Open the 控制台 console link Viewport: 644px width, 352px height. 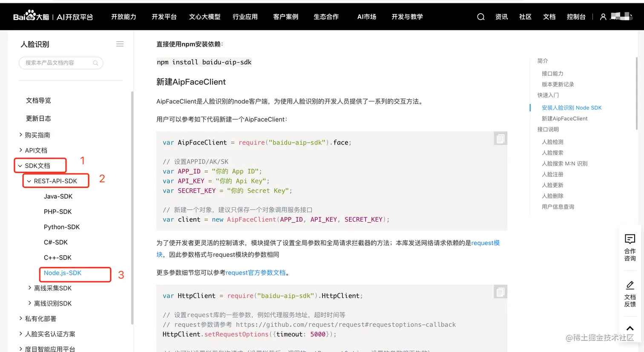576,17
